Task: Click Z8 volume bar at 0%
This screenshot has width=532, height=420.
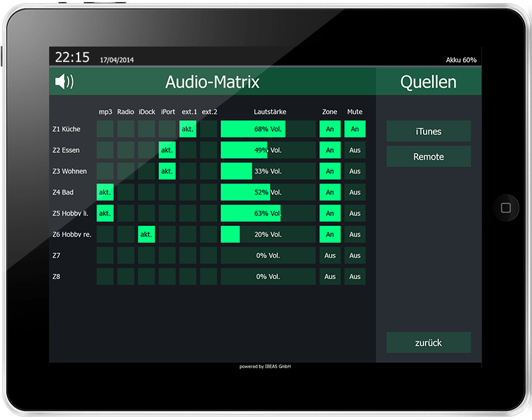Action: tap(268, 276)
